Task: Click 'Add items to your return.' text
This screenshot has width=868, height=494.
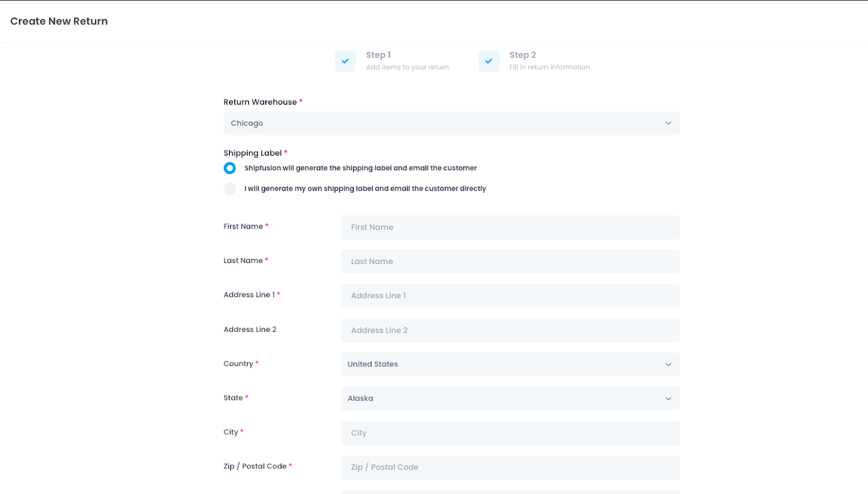Action: click(408, 67)
